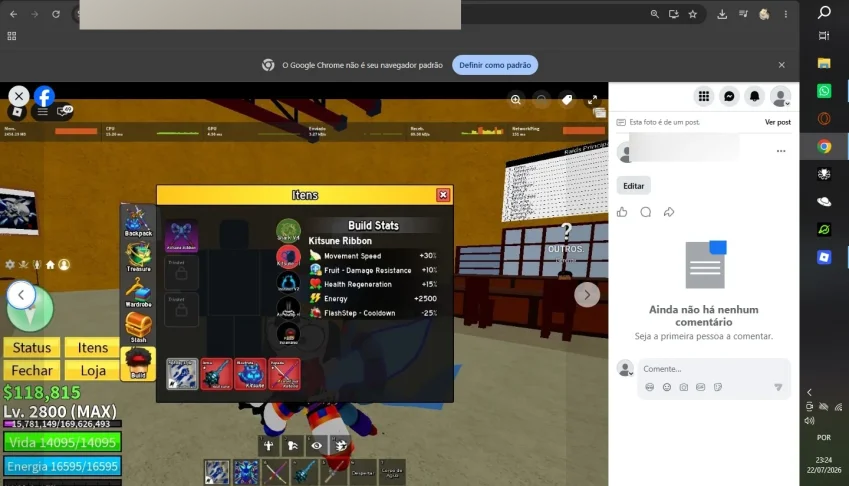849x486 pixels.
Task: Click the Loja button in game
Action: click(x=93, y=370)
